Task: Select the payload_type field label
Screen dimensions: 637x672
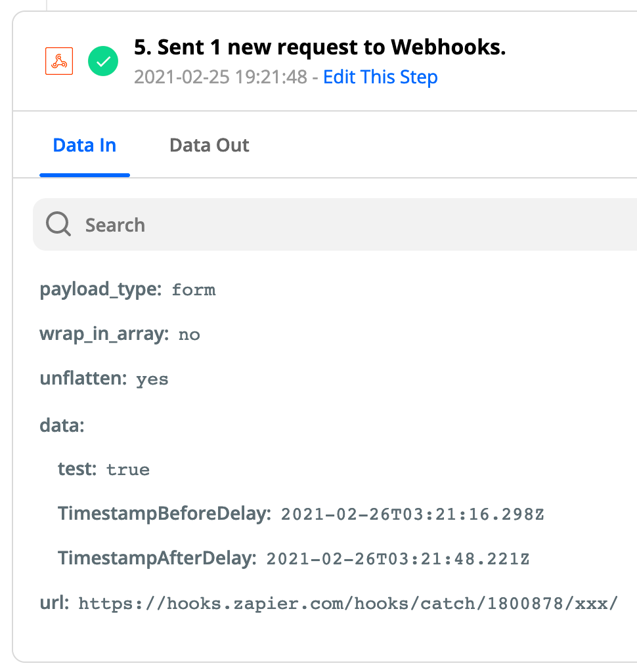Action: tap(100, 289)
